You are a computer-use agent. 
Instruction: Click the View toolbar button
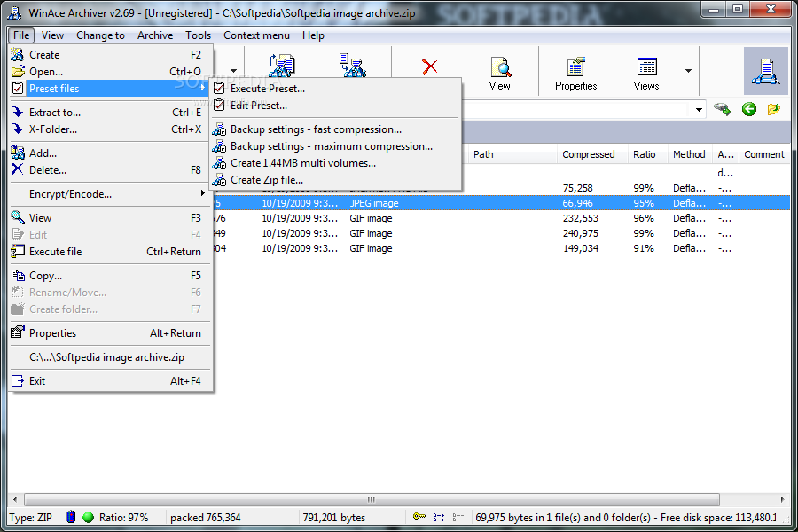[x=500, y=73]
